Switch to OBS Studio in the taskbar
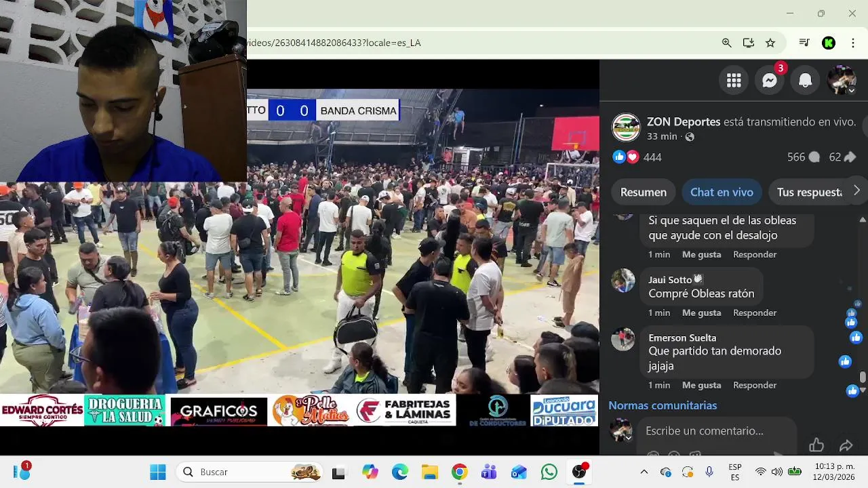 point(579,472)
